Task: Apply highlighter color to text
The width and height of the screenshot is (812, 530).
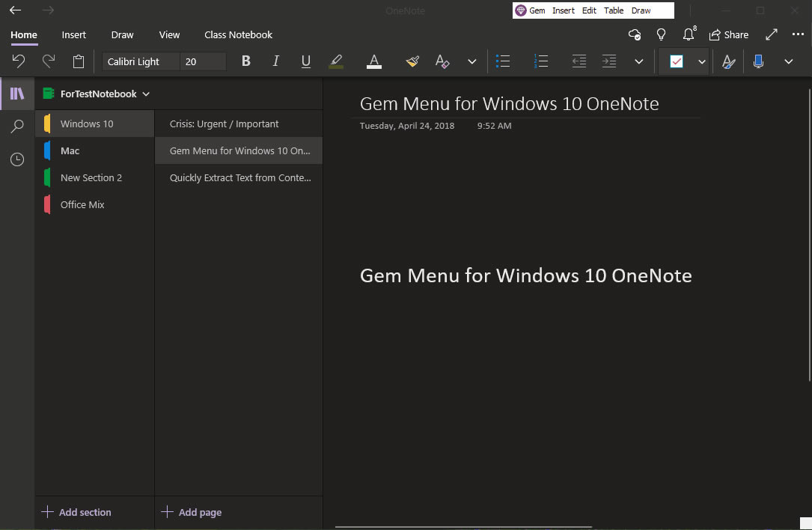Action: 335,61
